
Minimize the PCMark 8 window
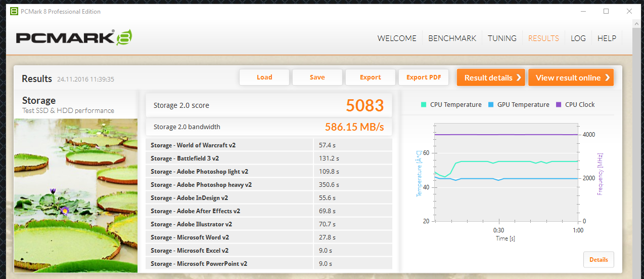583,11
